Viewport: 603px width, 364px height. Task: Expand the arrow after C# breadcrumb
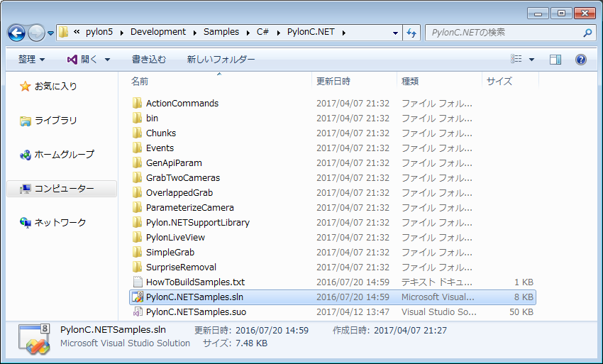coord(278,33)
